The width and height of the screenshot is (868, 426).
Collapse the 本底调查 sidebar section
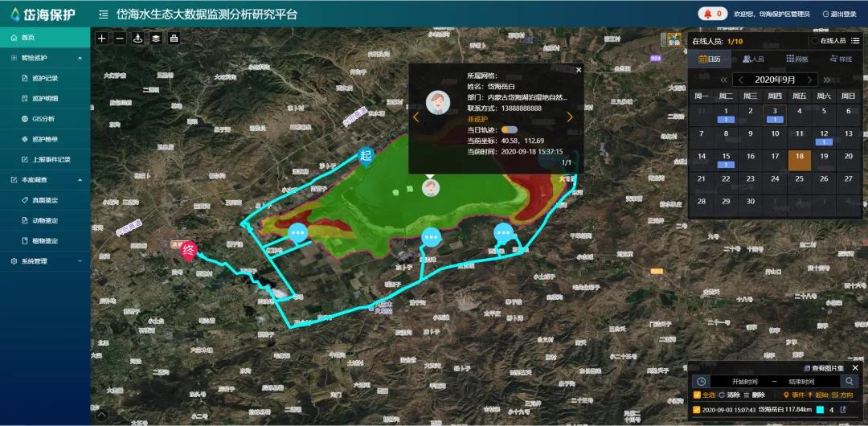tap(80, 180)
